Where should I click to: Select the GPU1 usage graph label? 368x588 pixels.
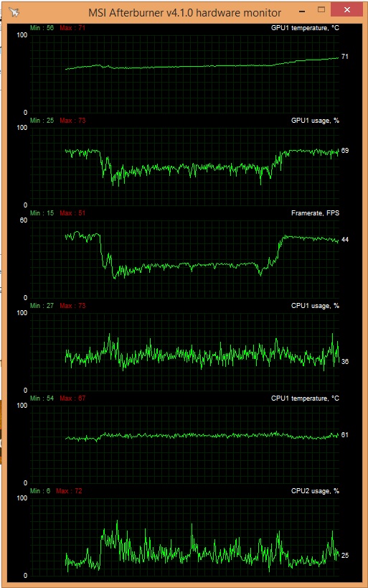(315, 121)
